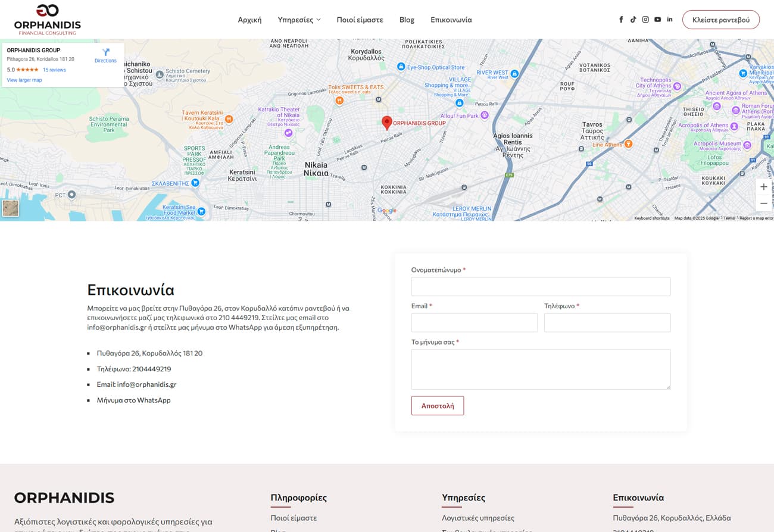Open View larger map link
This screenshot has height=532, width=774.
24,80
